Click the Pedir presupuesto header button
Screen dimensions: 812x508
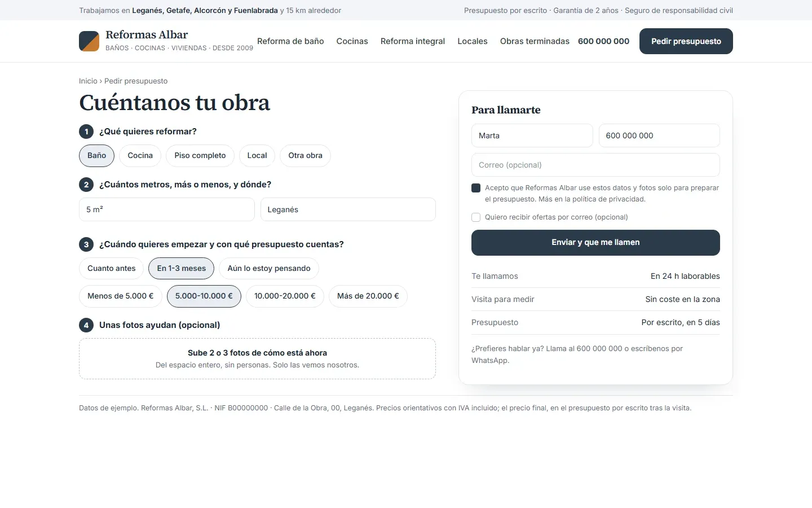coord(686,41)
